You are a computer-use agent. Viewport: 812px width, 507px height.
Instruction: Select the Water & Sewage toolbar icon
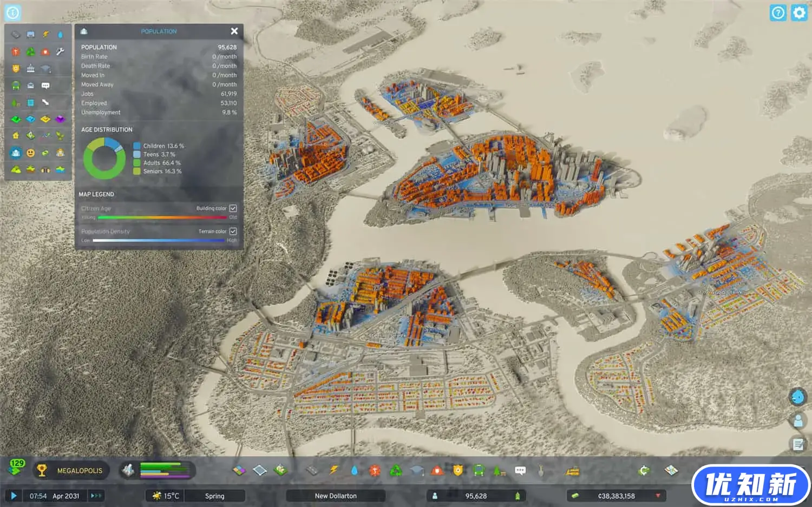click(354, 470)
